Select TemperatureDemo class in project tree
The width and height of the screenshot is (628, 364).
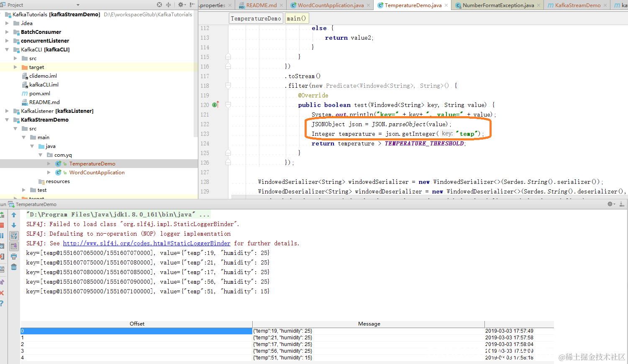coord(92,164)
